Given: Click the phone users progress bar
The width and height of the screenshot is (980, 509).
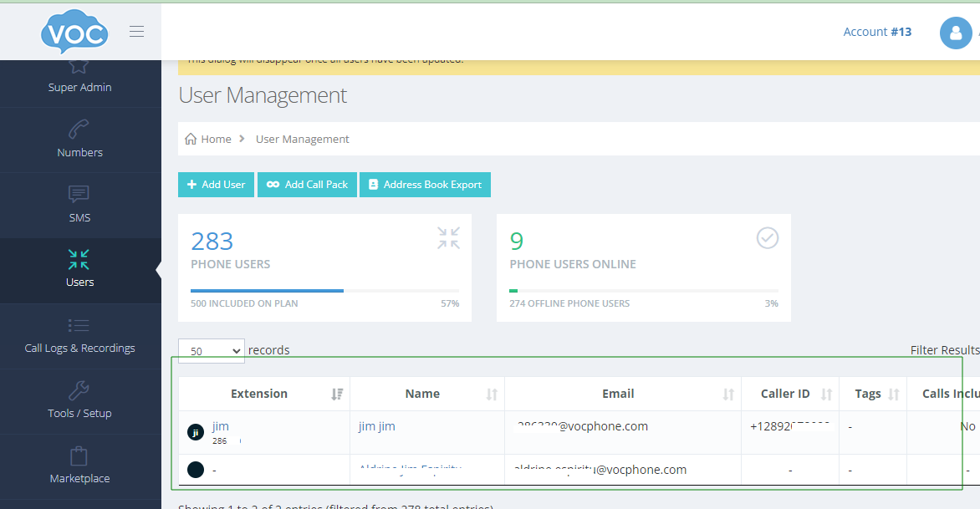Looking at the screenshot, I should (x=324, y=291).
